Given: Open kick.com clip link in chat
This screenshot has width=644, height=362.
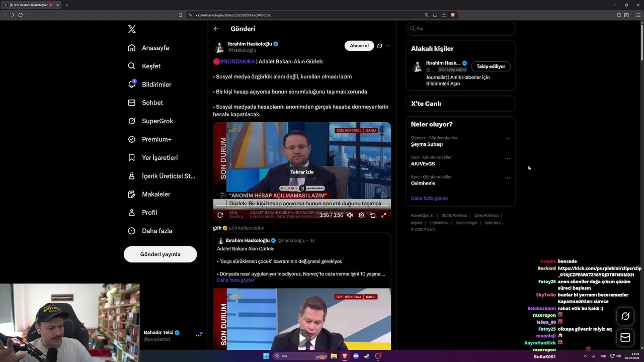Looking at the screenshot, I should (x=600, y=271).
